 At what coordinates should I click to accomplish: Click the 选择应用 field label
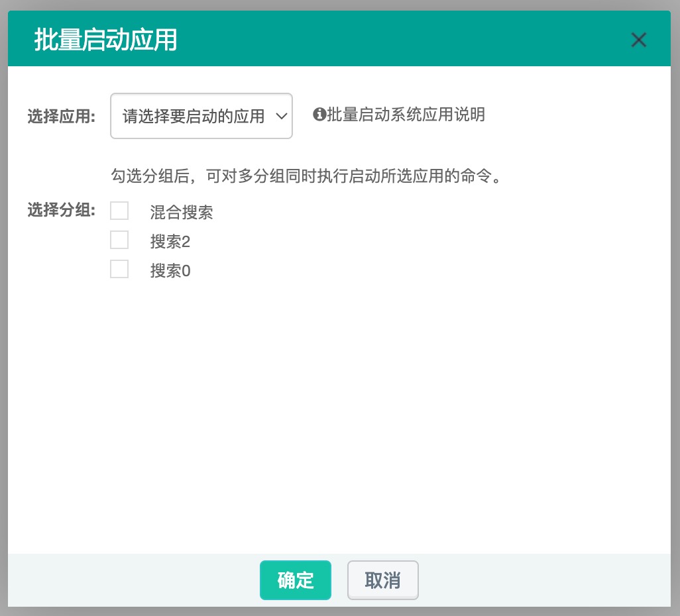pos(61,115)
